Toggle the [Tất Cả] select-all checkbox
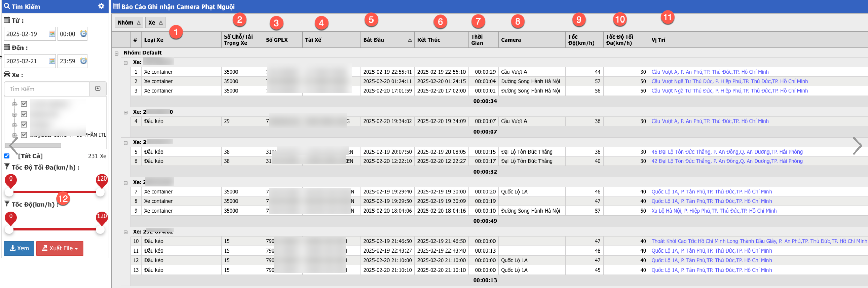868x288 pixels. click(x=7, y=156)
